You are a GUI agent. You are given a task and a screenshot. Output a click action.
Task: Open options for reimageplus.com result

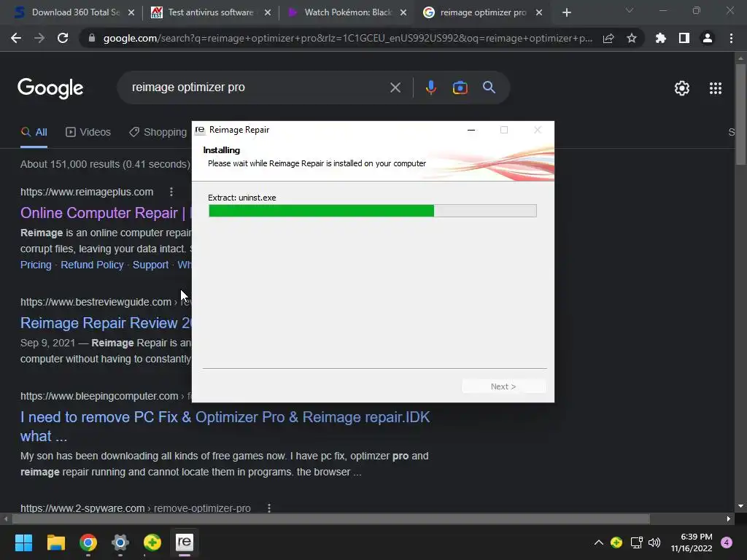(x=171, y=192)
